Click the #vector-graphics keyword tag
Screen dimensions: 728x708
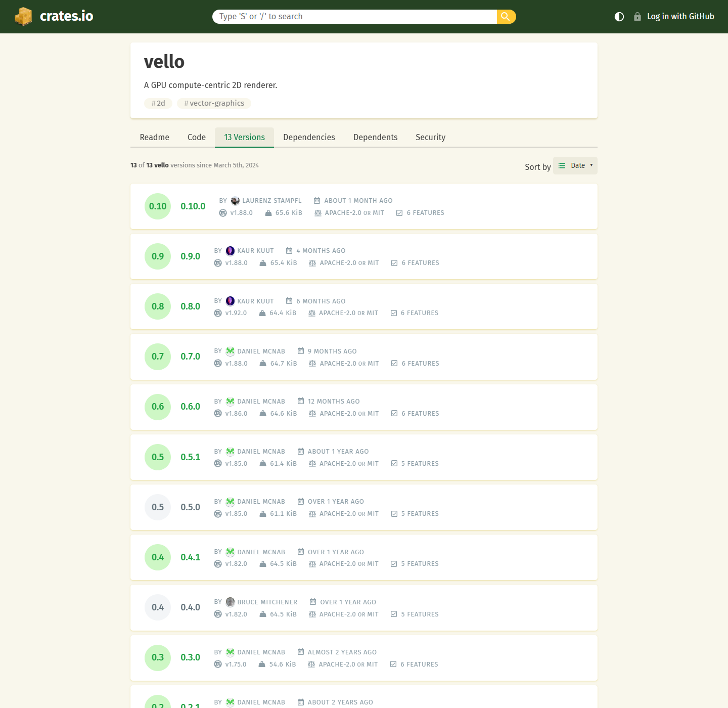pyautogui.click(x=214, y=103)
